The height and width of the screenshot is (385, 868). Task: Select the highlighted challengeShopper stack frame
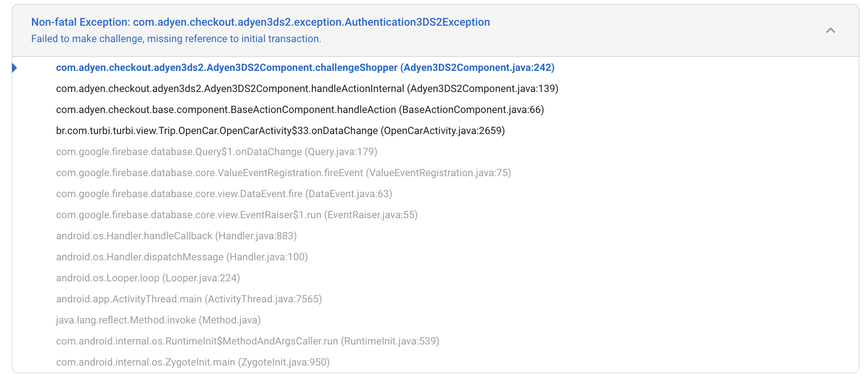click(x=305, y=68)
